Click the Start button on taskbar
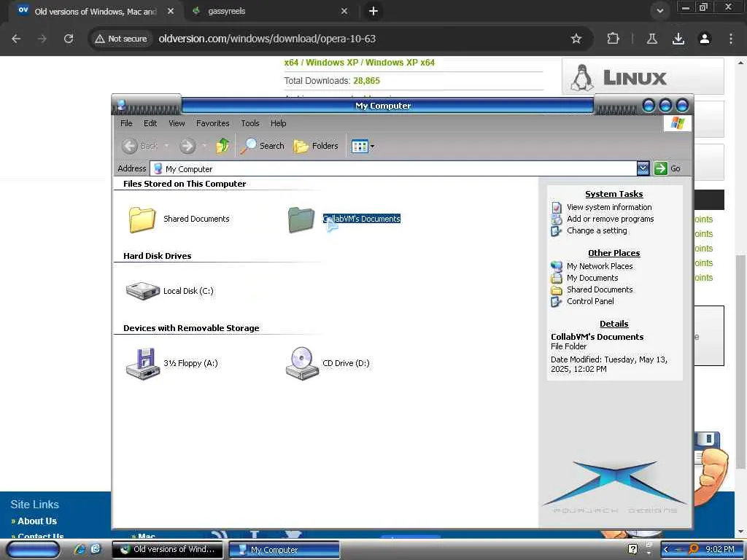 (x=33, y=550)
